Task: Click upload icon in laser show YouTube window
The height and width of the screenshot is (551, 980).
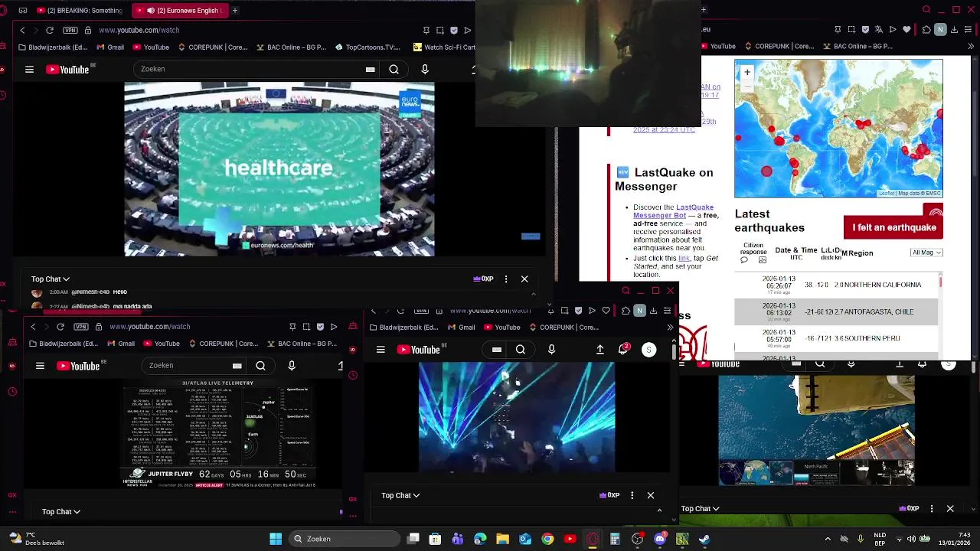Action: [x=600, y=350]
